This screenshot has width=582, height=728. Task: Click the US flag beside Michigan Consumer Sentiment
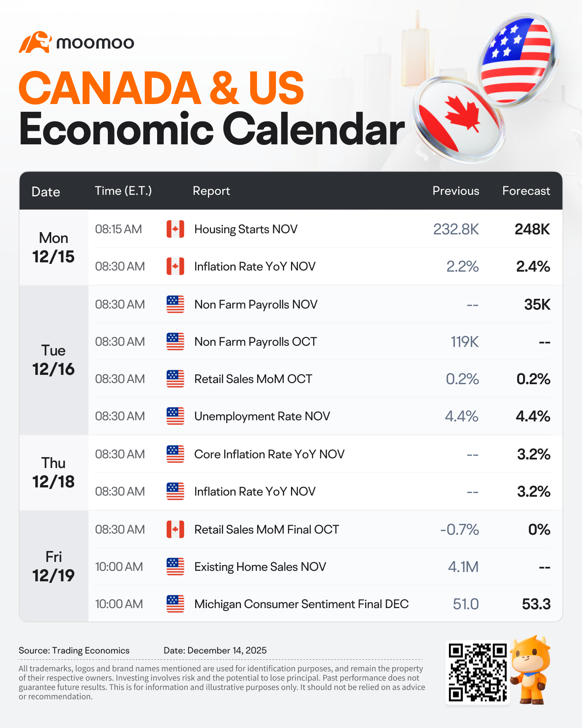tap(175, 604)
